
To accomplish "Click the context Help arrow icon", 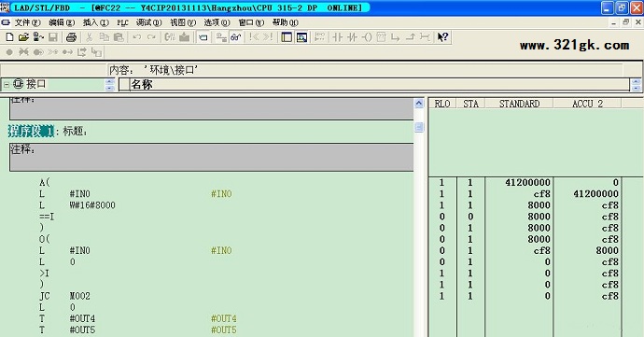I will (442, 37).
